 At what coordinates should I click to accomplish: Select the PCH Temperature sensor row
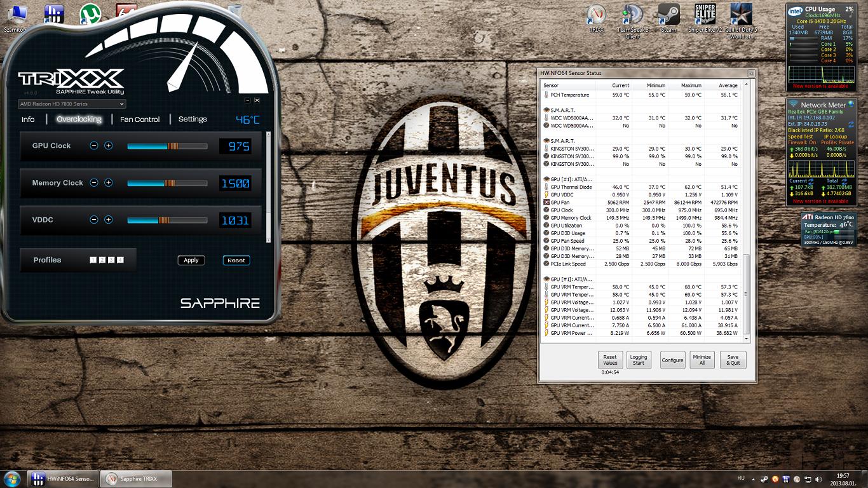641,95
